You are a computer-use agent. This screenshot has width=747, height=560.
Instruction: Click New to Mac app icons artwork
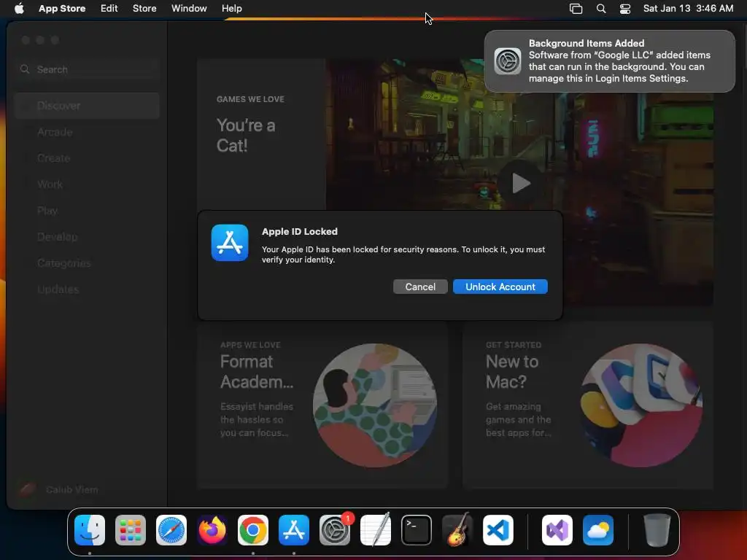click(640, 405)
